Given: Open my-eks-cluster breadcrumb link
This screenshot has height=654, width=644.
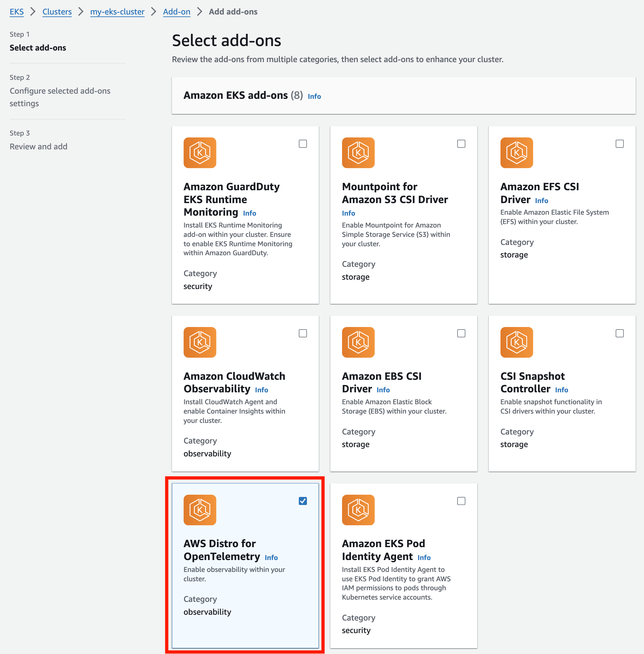Looking at the screenshot, I should pyautogui.click(x=117, y=12).
